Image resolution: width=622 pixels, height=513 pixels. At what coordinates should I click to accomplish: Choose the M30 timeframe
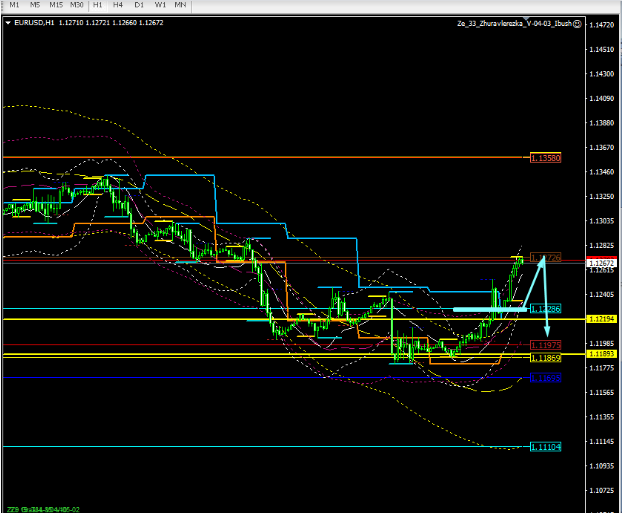[x=78, y=5]
